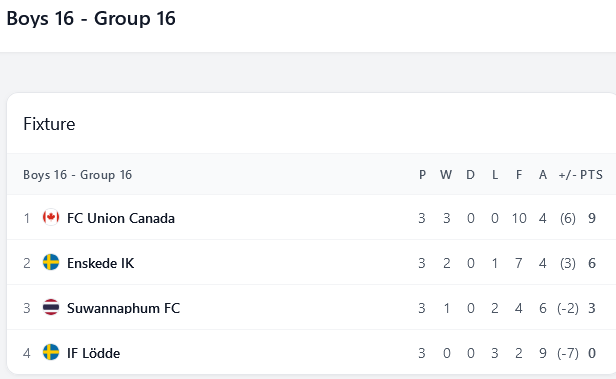Click the page title Boys 16 - Group 16
The height and width of the screenshot is (379, 616).
pos(91,18)
